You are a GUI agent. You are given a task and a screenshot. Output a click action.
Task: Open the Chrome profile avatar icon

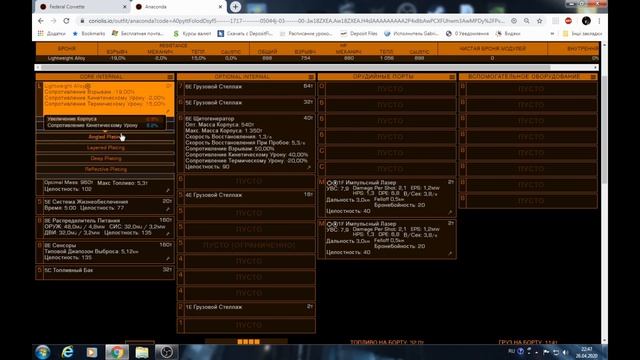[x=586, y=20]
